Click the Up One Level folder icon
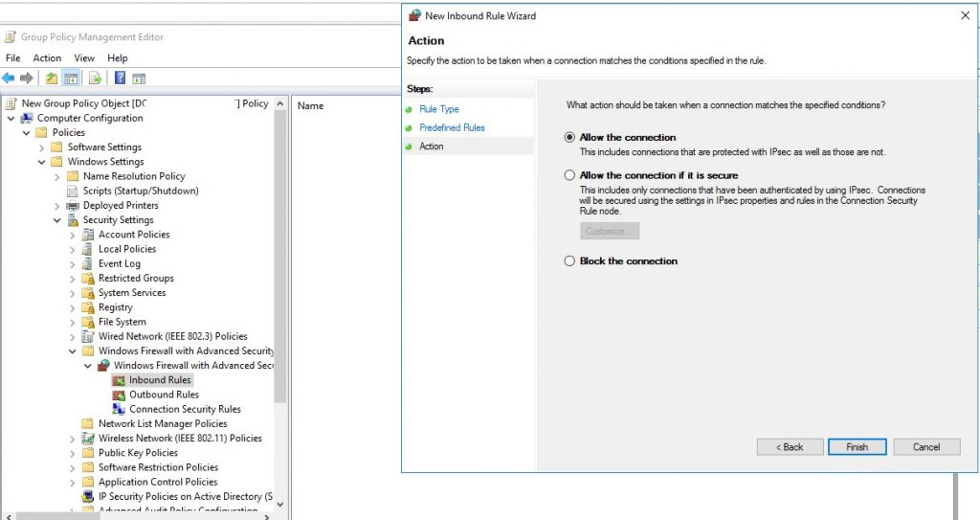The image size is (980, 520). pyautogui.click(x=51, y=79)
